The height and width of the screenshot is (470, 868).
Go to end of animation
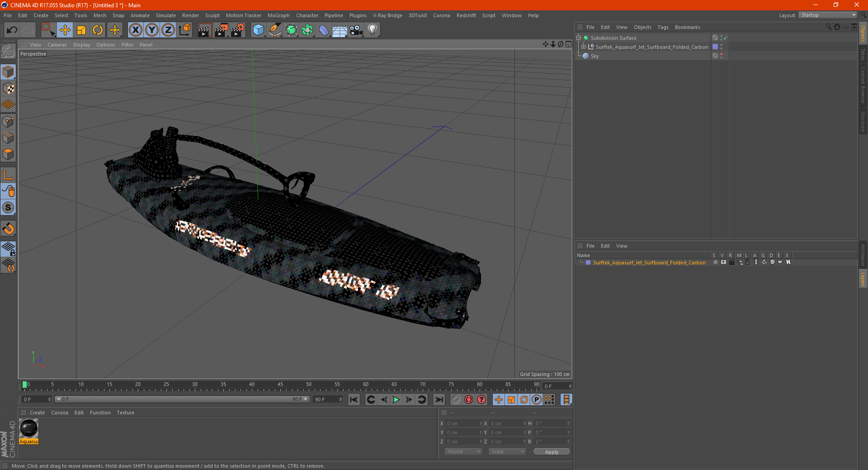click(x=439, y=399)
